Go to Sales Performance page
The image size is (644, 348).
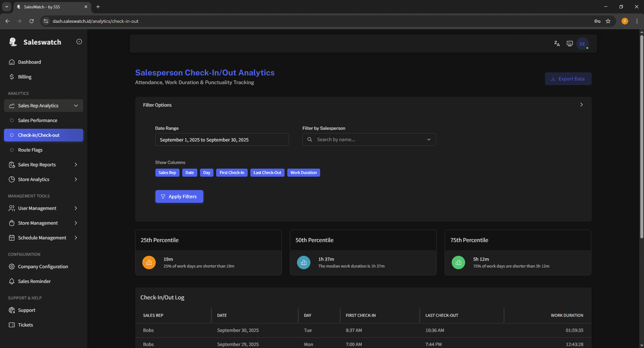coord(38,120)
